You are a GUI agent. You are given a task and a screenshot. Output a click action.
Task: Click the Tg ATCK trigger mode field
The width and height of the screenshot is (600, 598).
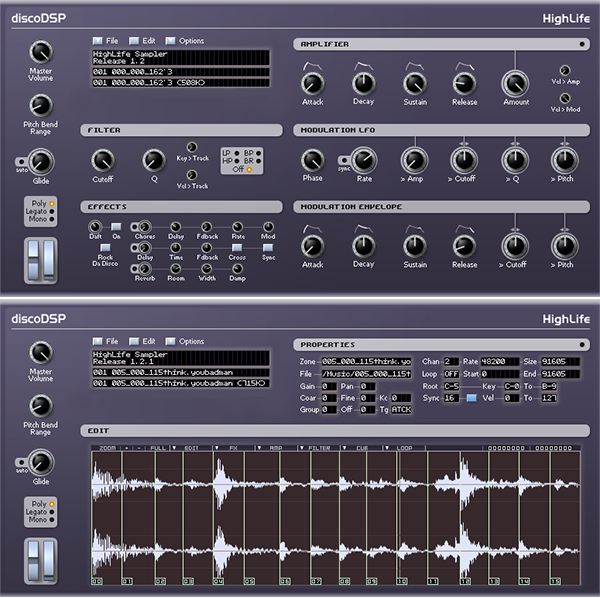(401, 410)
